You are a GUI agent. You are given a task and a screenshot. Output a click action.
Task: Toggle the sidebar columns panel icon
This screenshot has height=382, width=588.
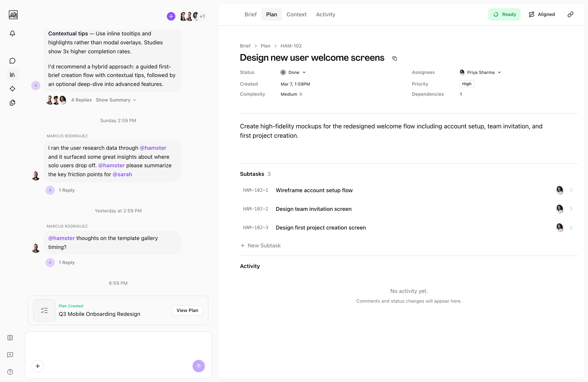click(10, 337)
